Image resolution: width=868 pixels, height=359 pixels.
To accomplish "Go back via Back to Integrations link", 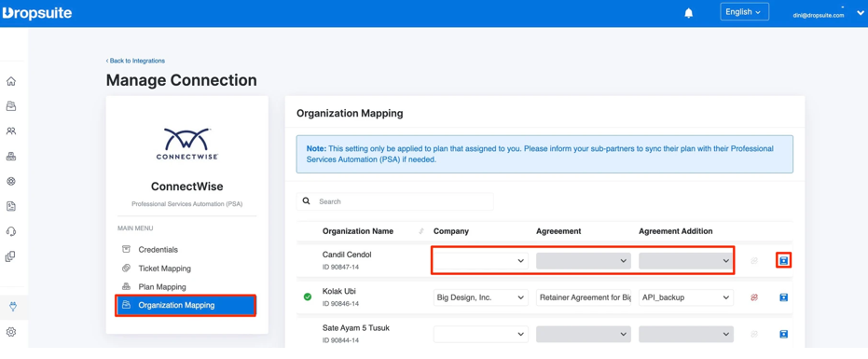I will 135,61.
